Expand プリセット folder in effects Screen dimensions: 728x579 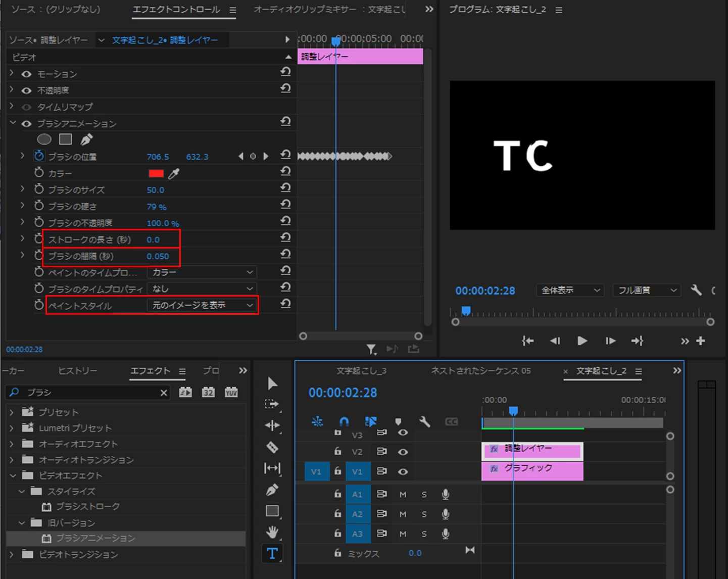click(12, 412)
